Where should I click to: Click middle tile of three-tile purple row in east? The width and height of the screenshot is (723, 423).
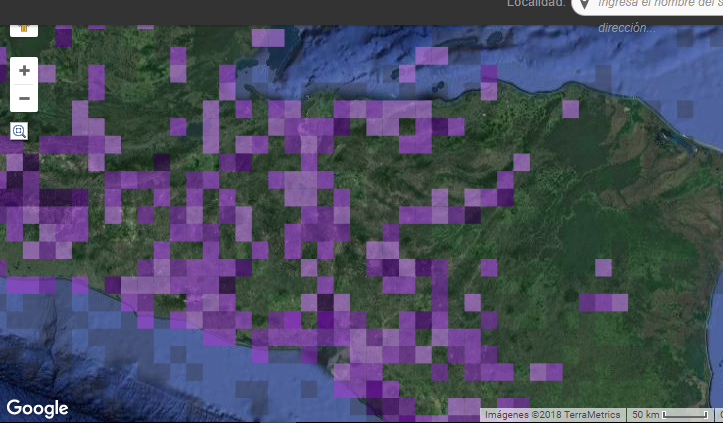(603, 303)
